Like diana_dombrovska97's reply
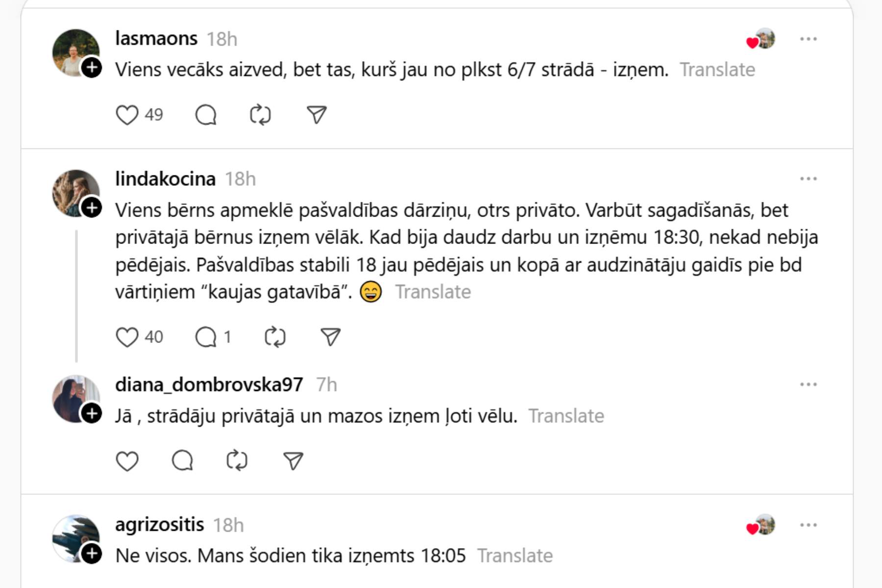Image resolution: width=882 pixels, height=588 pixels. coord(127,461)
